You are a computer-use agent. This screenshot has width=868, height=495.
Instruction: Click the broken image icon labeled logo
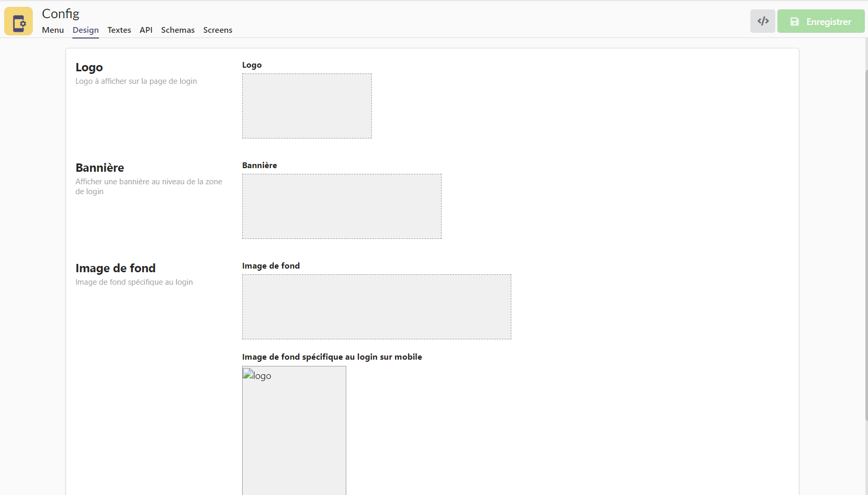(248, 375)
